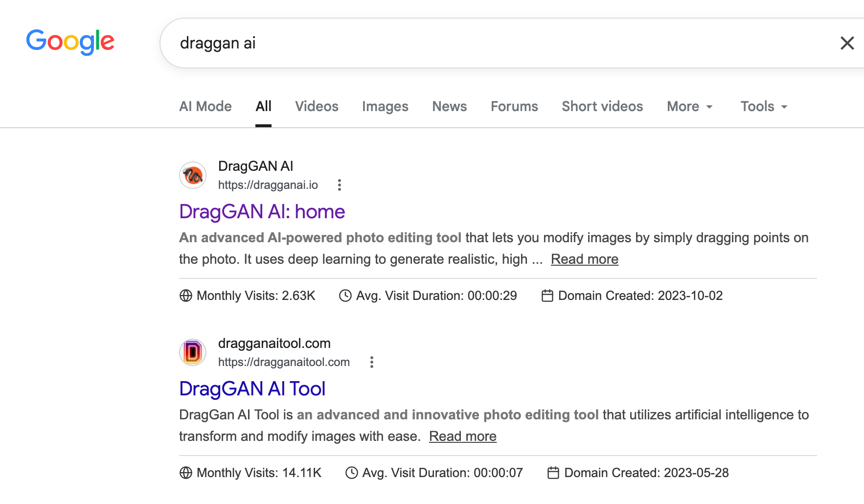This screenshot has width=864, height=504.
Task: Click clock icon beside Avg. Visit Duration 00:00:29
Action: tap(345, 296)
